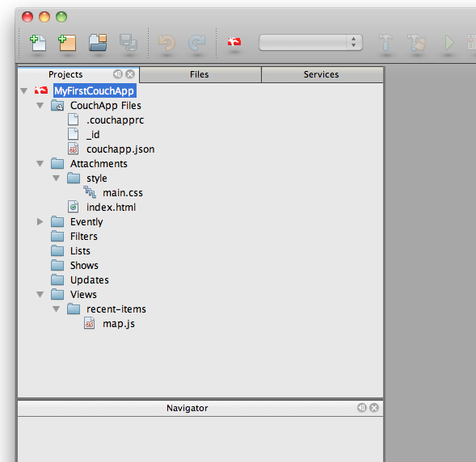Collapse the style folder
This screenshot has width=476, height=462.
point(56,178)
